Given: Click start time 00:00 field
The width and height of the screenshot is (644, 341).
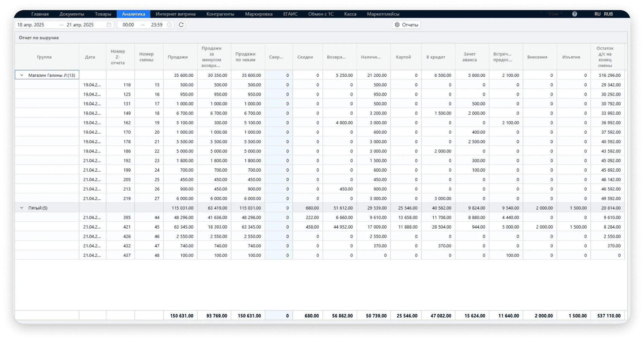Looking at the screenshot, I should pos(128,25).
